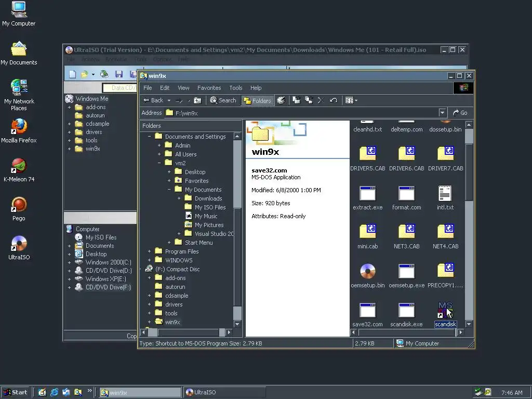Select the format.com file icon

406,193
